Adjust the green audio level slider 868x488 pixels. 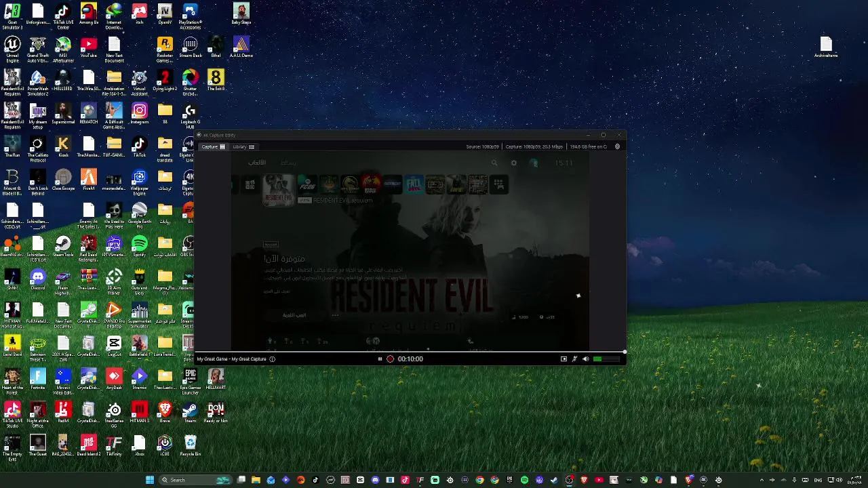607,359
